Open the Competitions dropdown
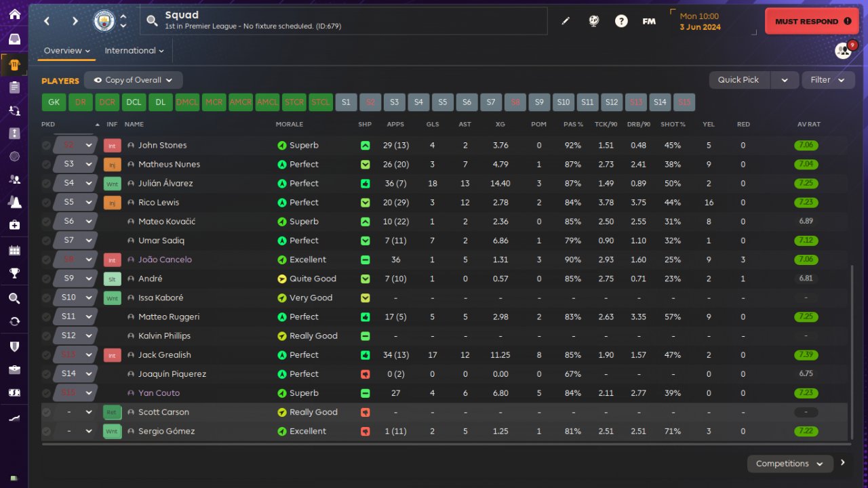This screenshot has height=488, width=868. click(x=790, y=464)
